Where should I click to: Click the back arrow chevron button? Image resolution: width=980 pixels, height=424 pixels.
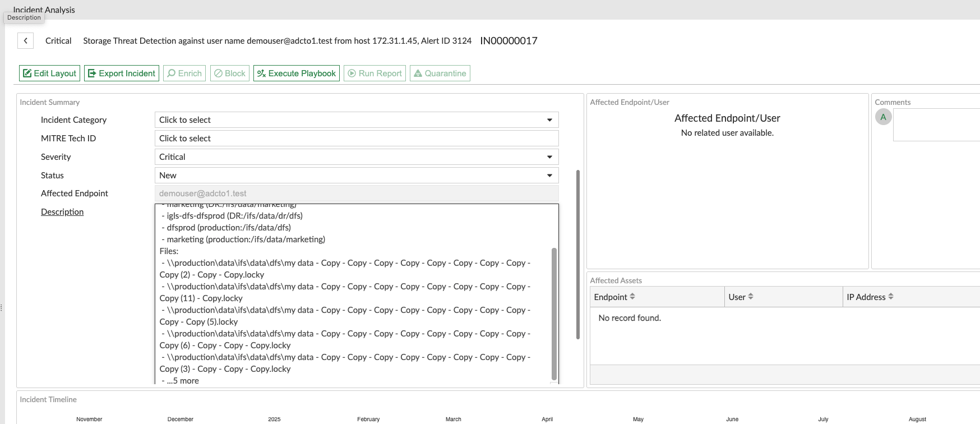(25, 41)
